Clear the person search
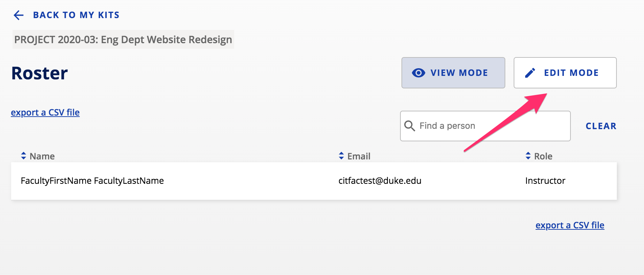The width and height of the screenshot is (644, 275). click(601, 126)
